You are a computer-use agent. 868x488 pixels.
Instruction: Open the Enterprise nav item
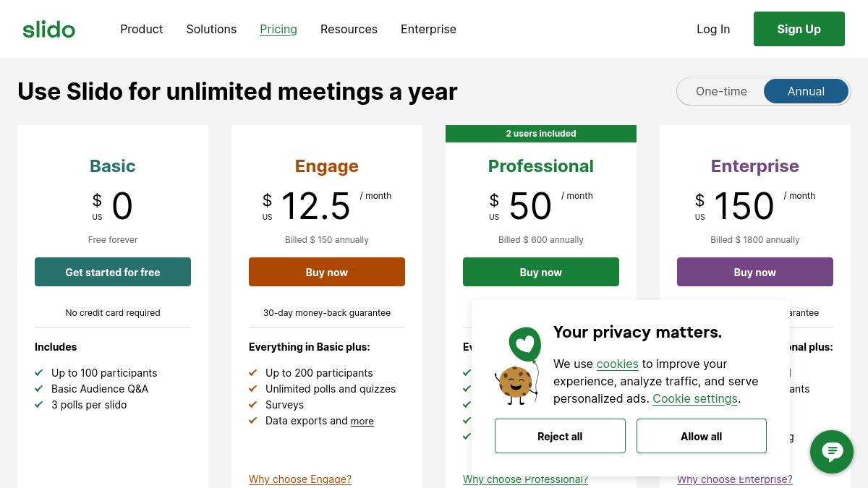428,29
